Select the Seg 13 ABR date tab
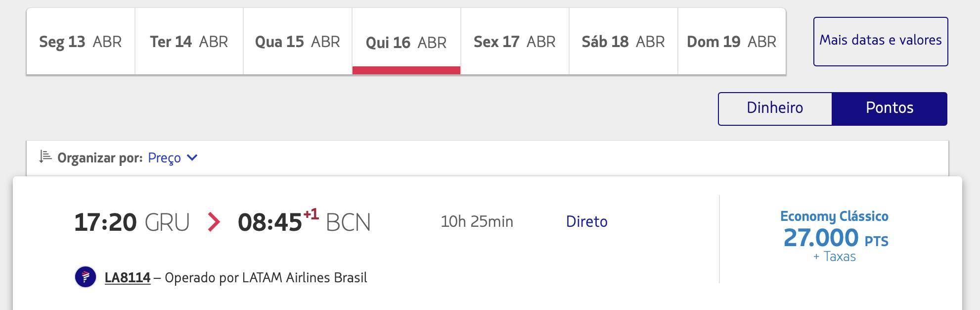Image resolution: width=980 pixels, height=310 pixels. pyautogui.click(x=81, y=42)
